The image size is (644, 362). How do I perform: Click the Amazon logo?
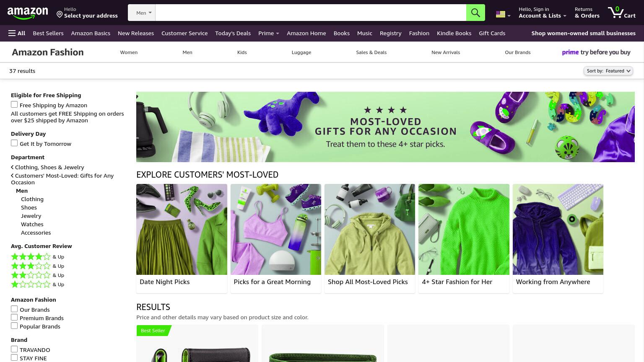[28, 13]
